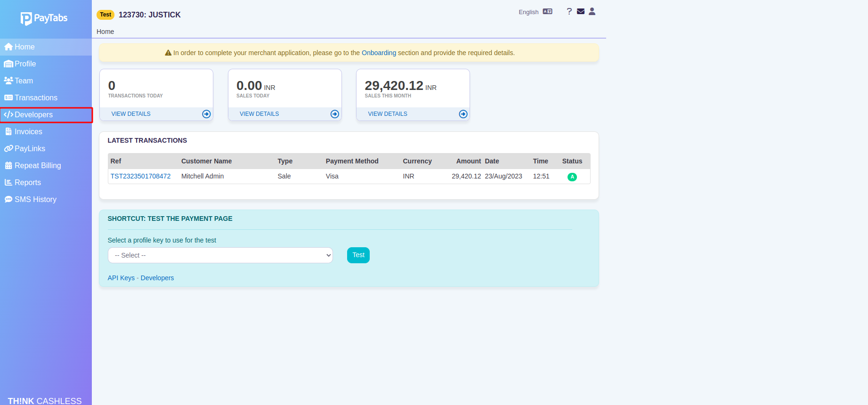The width and height of the screenshot is (868, 405).
Task: View details for Sales This Month
Action: pos(388,114)
